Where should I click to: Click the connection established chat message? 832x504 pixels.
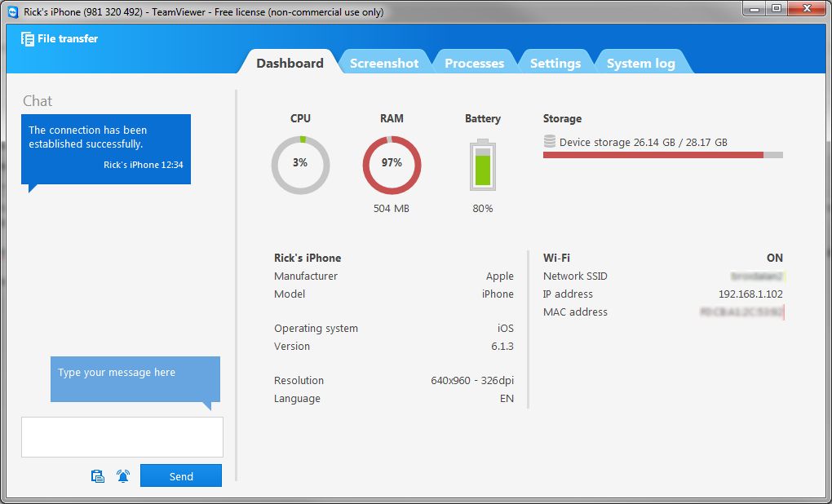[105, 149]
